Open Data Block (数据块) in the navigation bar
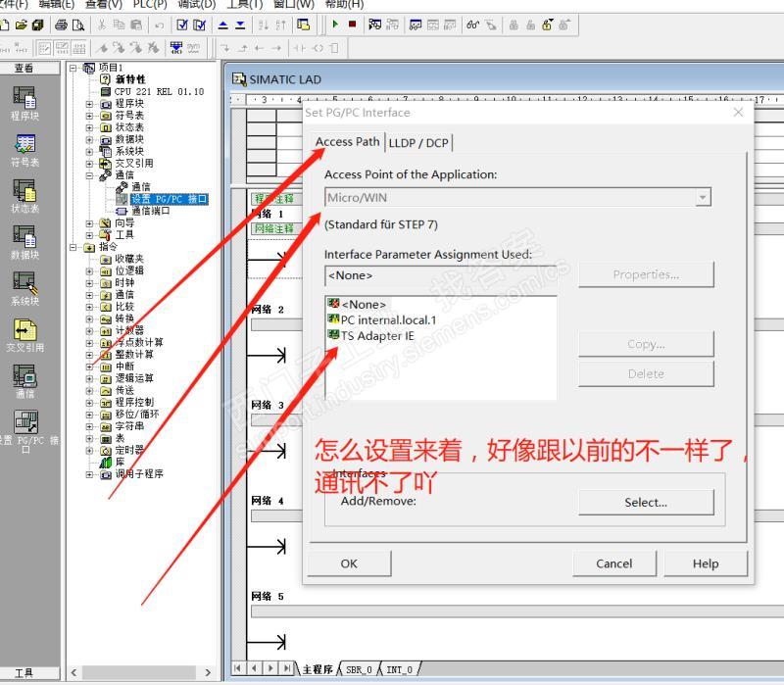The width and height of the screenshot is (784, 685). click(x=24, y=242)
